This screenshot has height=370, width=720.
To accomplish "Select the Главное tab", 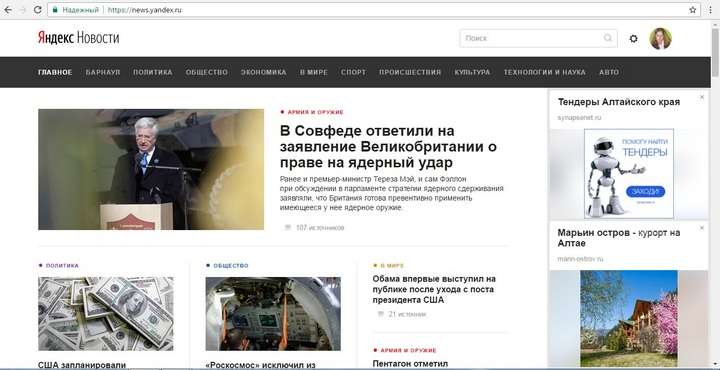I will coord(55,73).
